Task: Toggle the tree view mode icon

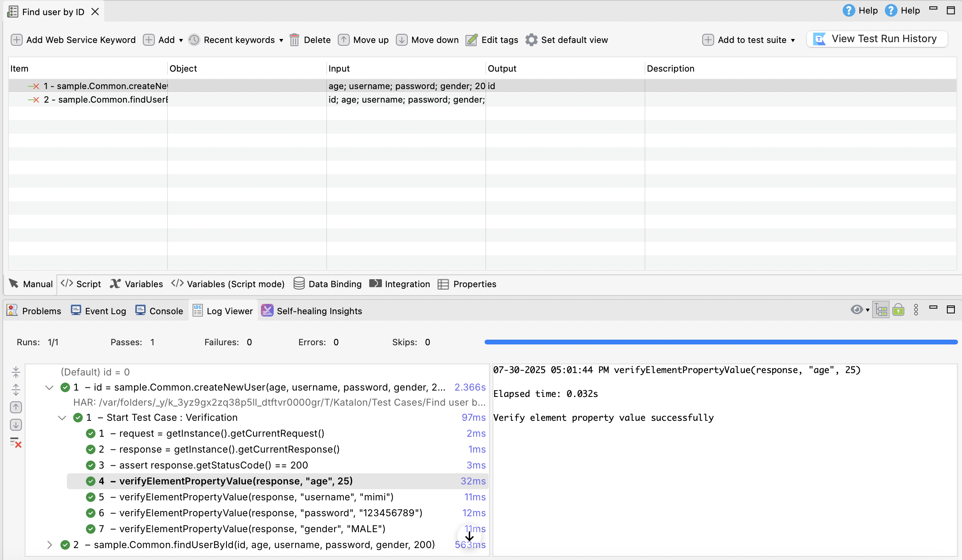Action: point(881,310)
